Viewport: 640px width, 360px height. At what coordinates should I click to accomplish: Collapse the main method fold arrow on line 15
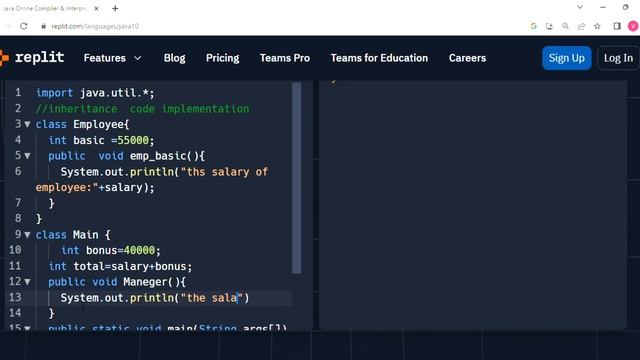[x=27, y=327]
